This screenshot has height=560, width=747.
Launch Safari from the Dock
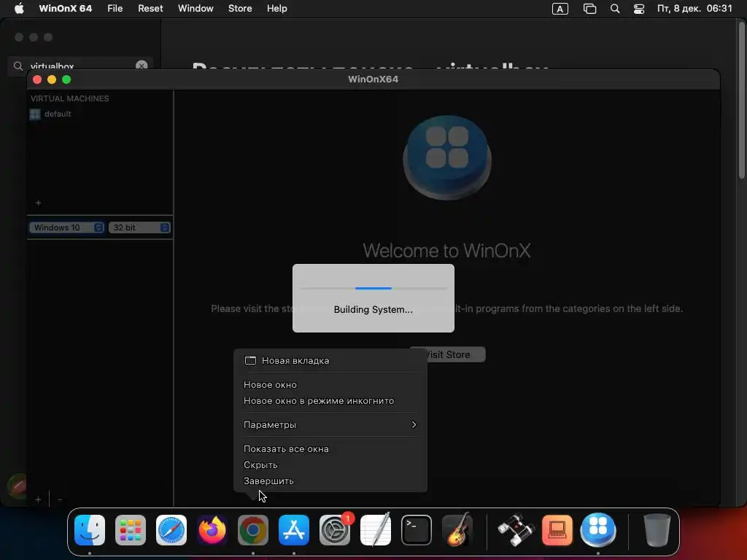171,530
